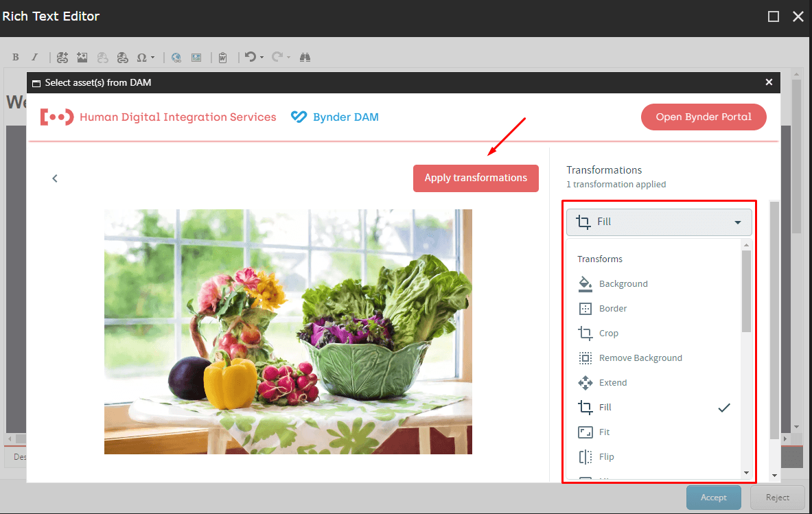
Task: Click the Omega special character icon
Action: [141, 58]
